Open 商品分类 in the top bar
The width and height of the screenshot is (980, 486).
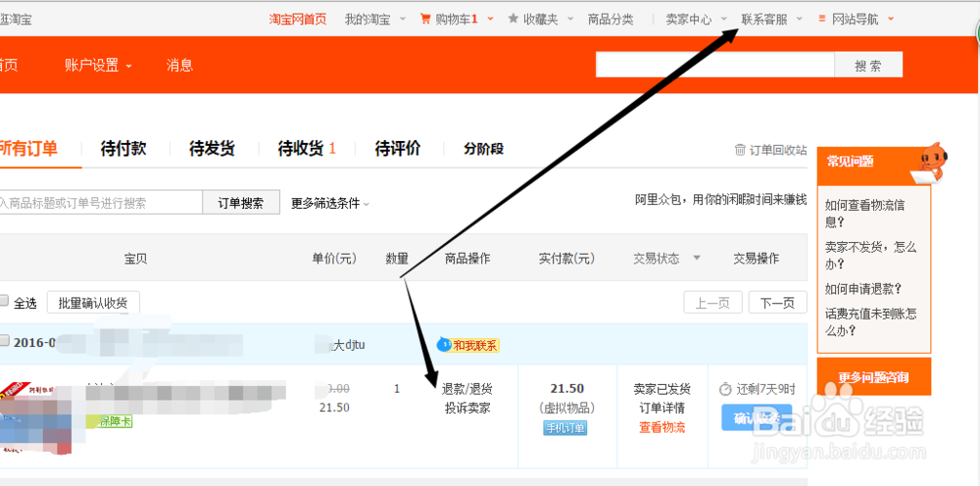tap(610, 20)
